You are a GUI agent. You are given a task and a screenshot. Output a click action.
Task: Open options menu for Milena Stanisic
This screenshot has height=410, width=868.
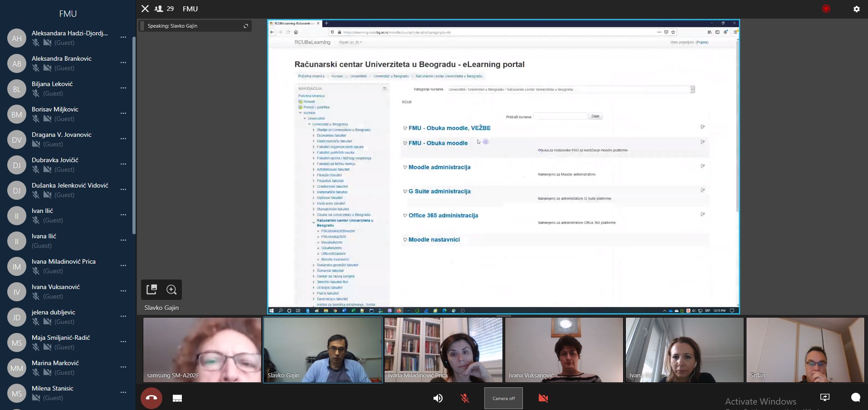[123, 392]
